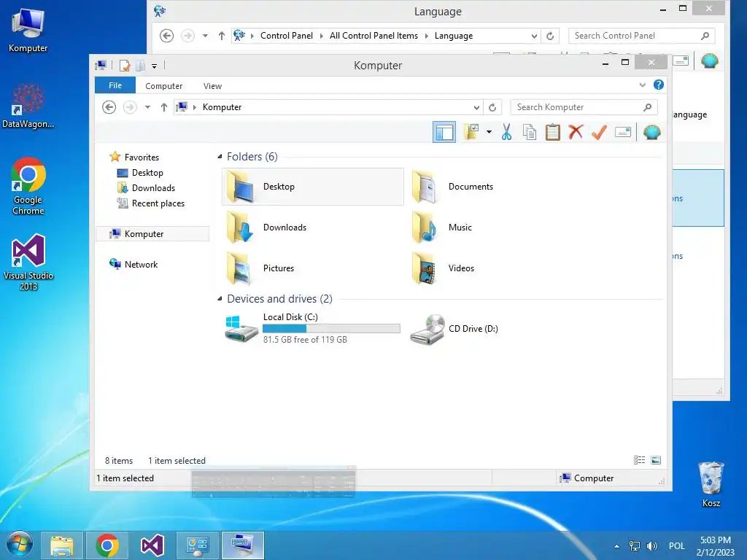
Task: Select Network in navigation pane
Action: [x=141, y=264]
